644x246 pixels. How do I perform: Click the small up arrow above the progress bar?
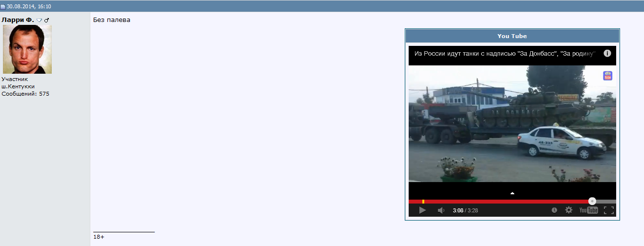click(512, 193)
